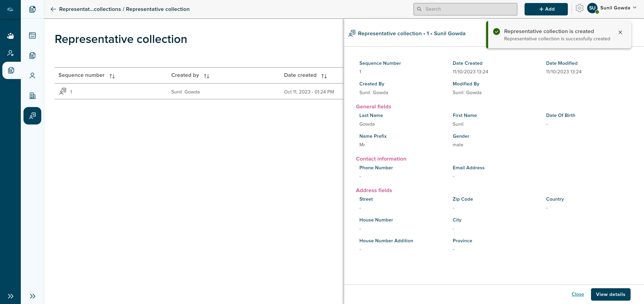Viewport: 644px width, 304px height.
Task: Open the building organizations icon
Action: 32,95
